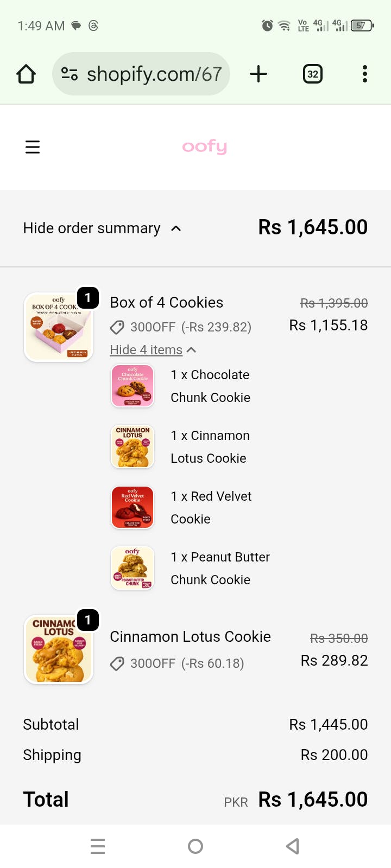Tap the oofy logo
Screen dimensions: 391x868
point(204,146)
